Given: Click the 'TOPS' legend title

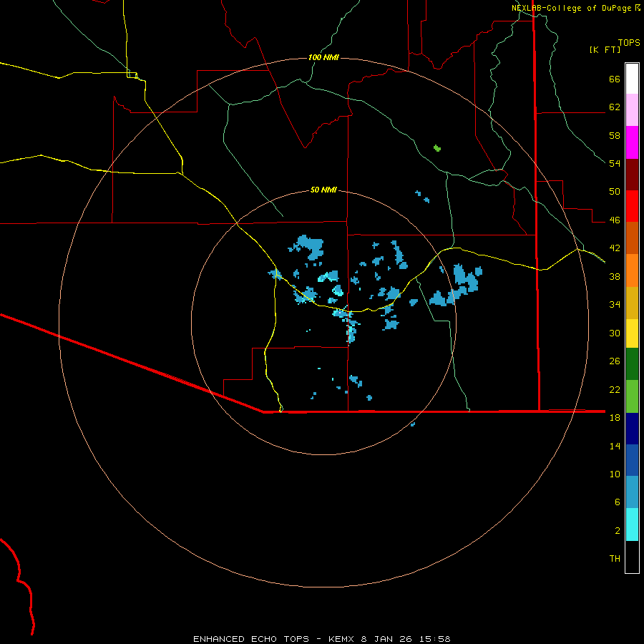Looking at the screenshot, I should point(629,42).
